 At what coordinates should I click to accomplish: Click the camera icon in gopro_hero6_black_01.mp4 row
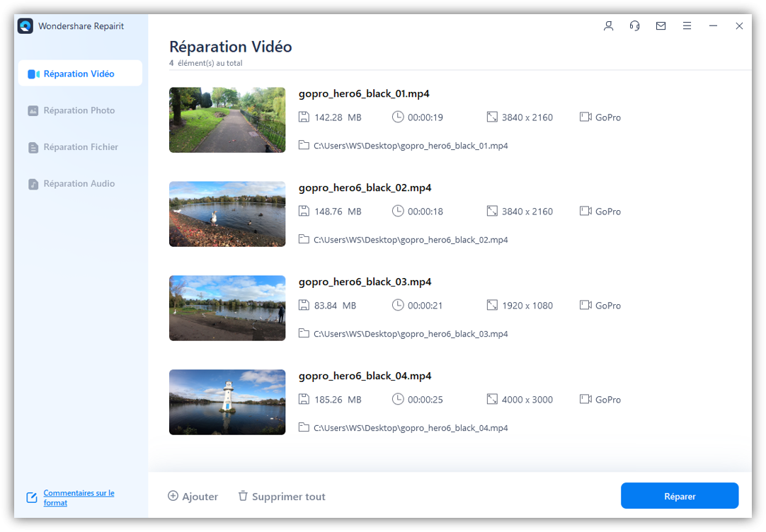click(585, 117)
